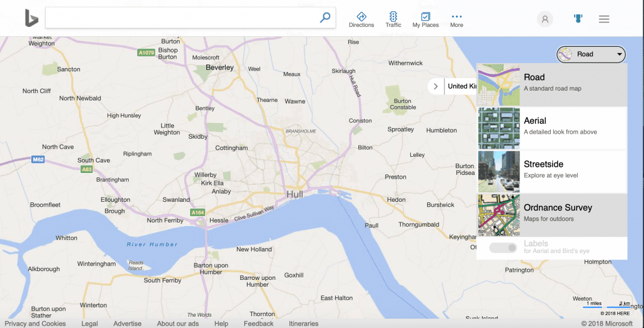Show Traffic overlay
The image size is (644, 328).
(x=393, y=19)
